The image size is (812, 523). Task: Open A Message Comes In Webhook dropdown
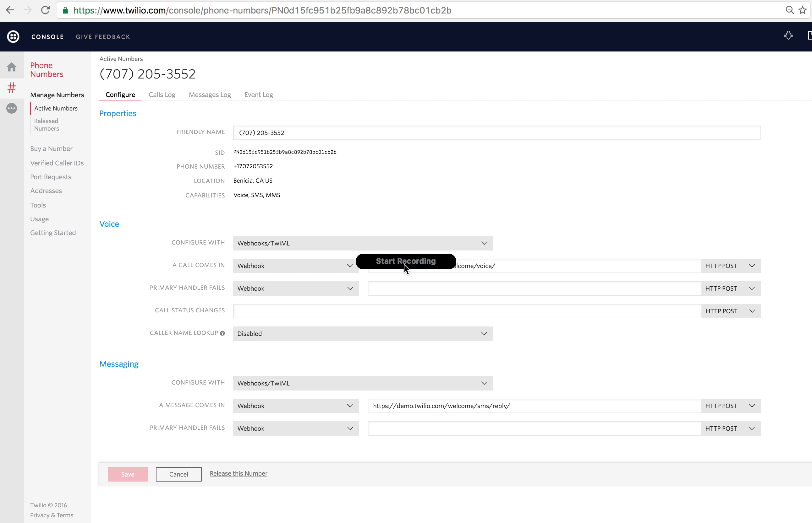pos(295,406)
